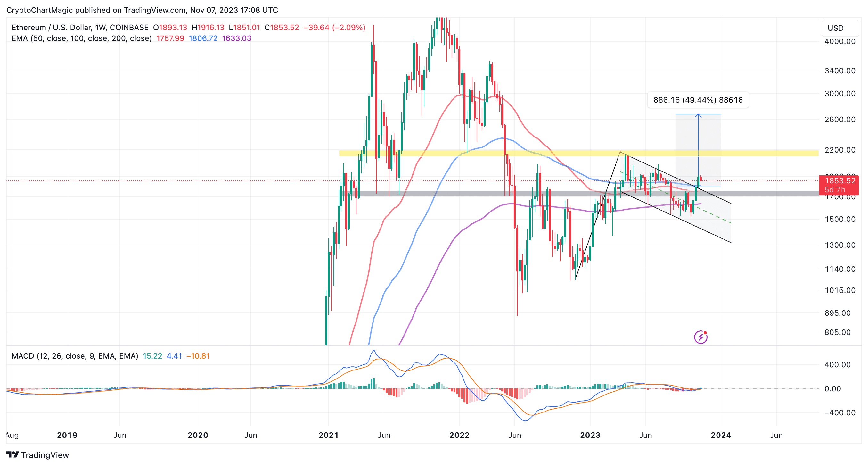The width and height of the screenshot is (868, 466).
Task: Click the 2600.00 price axis label
Action: [840, 119]
